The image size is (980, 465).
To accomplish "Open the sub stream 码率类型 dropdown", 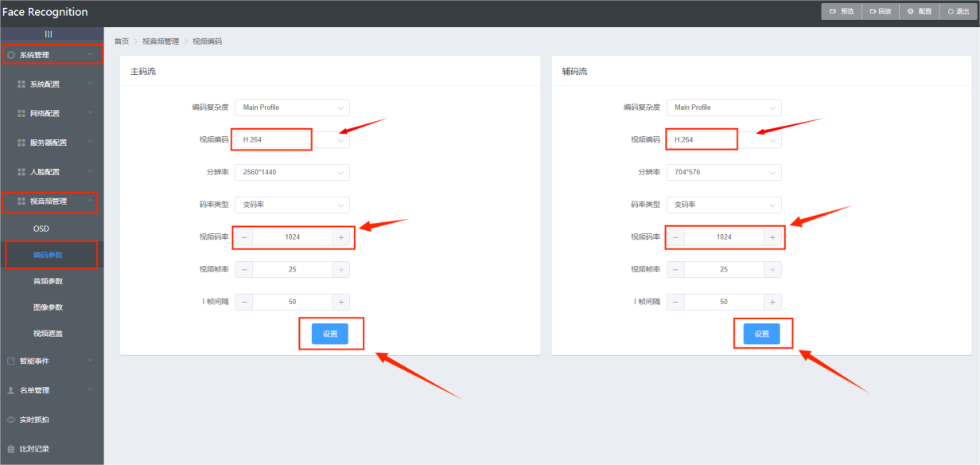I will (x=723, y=205).
